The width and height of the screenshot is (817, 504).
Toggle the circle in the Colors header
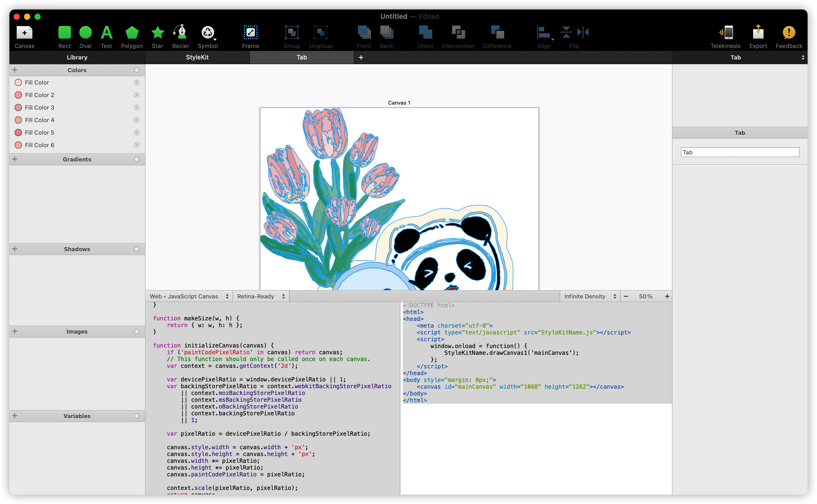click(x=137, y=70)
